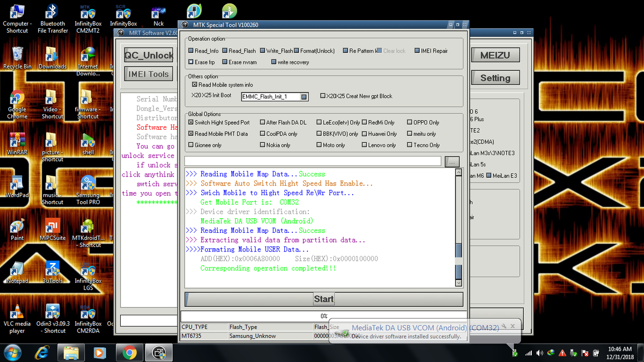
Task: Open InfinityBox CM2RDA desktop icon
Action: point(88,319)
